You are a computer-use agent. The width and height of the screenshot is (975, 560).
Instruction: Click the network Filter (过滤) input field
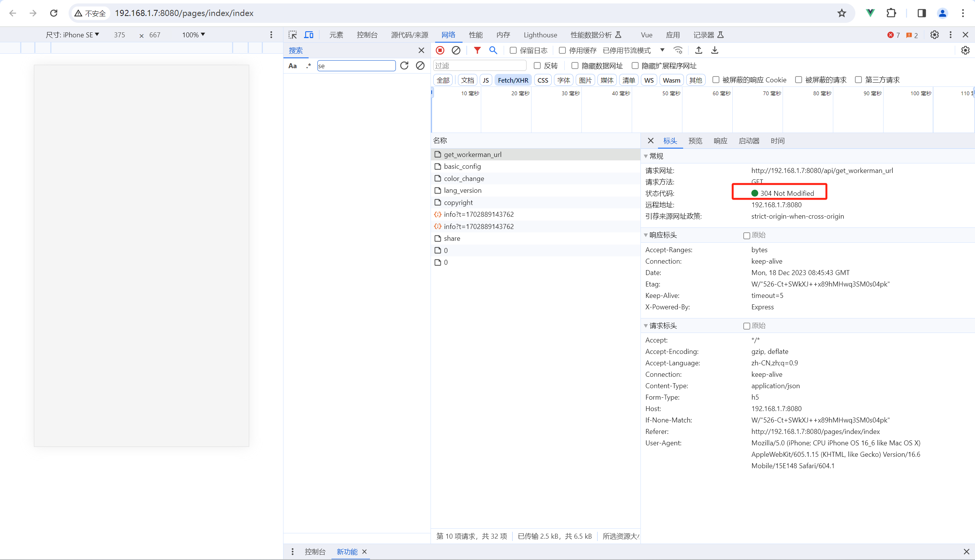tap(480, 66)
